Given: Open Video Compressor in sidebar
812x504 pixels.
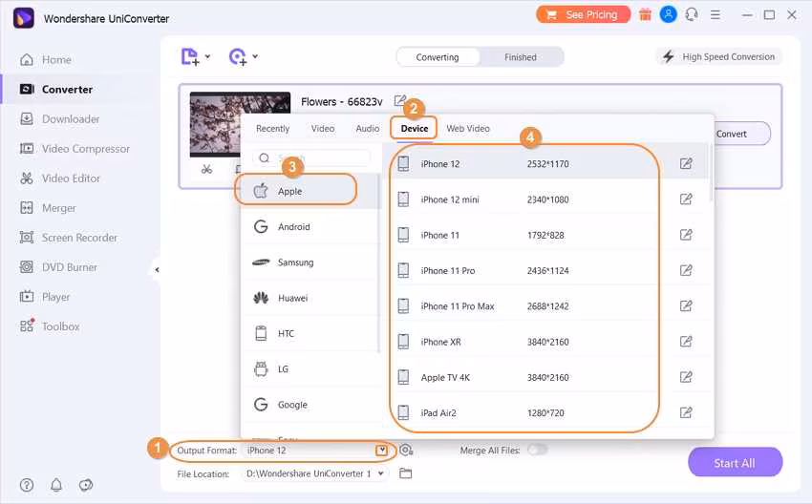Looking at the screenshot, I should tap(75, 149).
